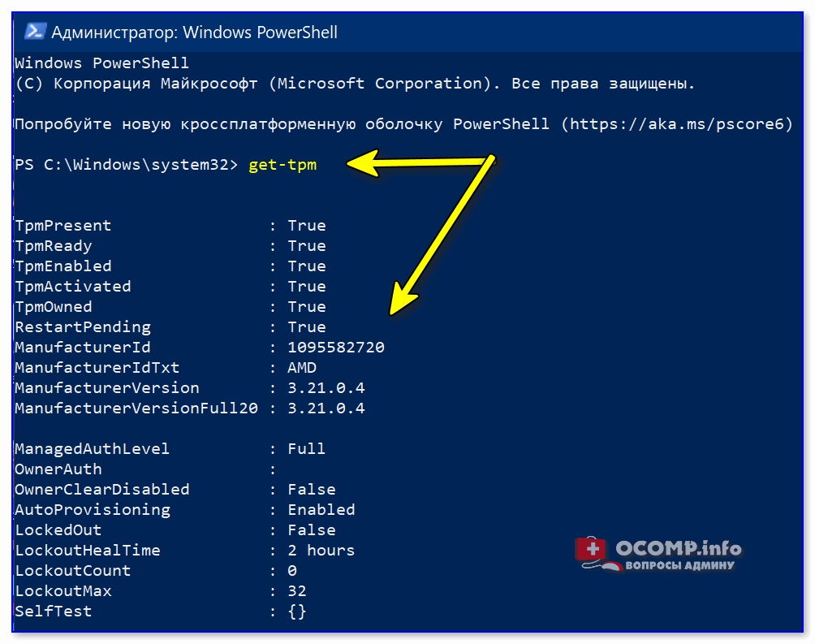Click the OwnerClearDisabled False value
Image resolution: width=815 pixels, height=644 pixels.
pyautogui.click(x=312, y=490)
